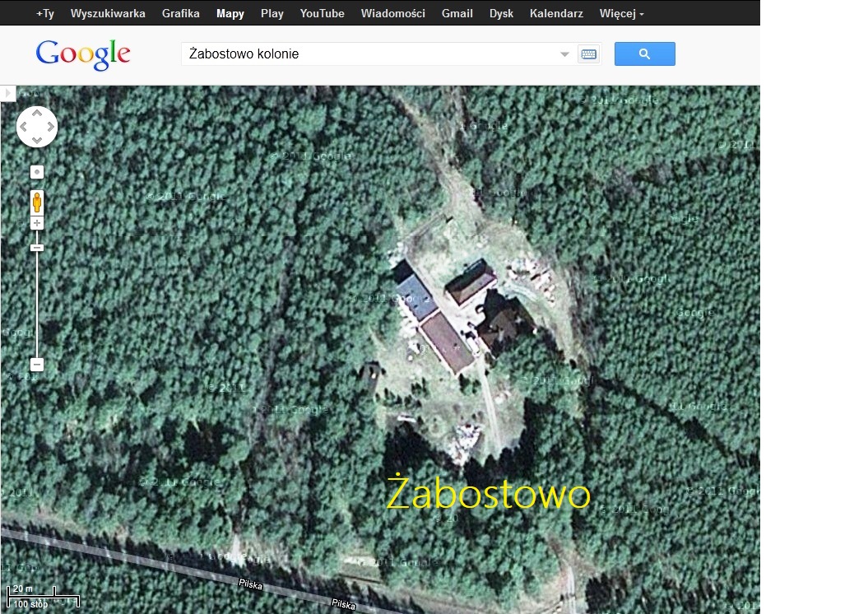868x614 pixels.
Task: Switch to Grafika
Action: tap(180, 13)
